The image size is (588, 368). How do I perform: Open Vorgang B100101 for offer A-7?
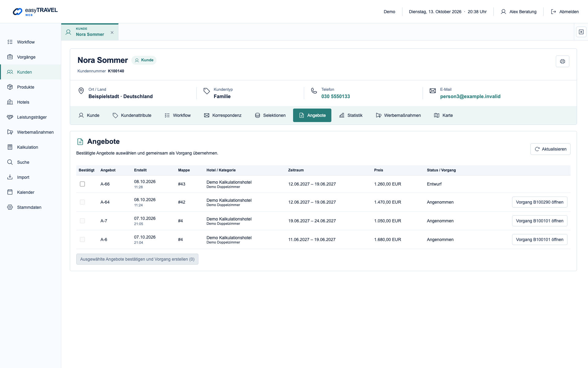pyautogui.click(x=540, y=221)
